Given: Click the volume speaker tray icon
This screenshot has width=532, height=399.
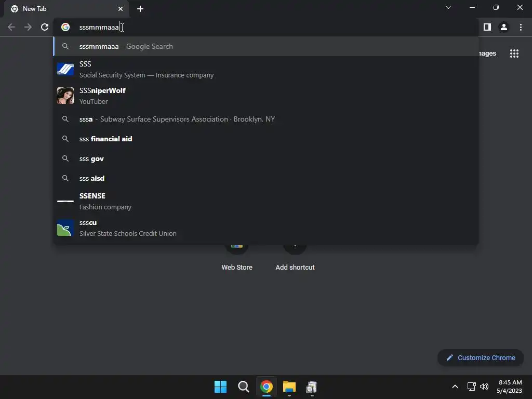Looking at the screenshot, I should point(484,387).
